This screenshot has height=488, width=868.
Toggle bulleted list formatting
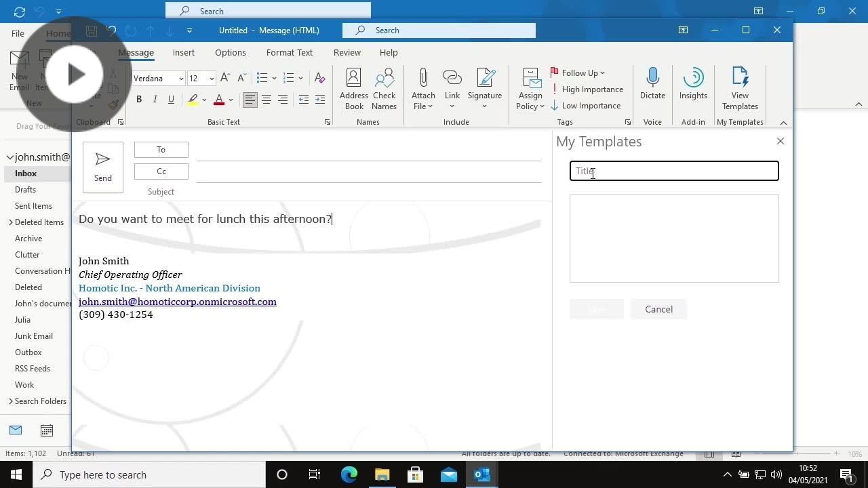[x=262, y=78]
